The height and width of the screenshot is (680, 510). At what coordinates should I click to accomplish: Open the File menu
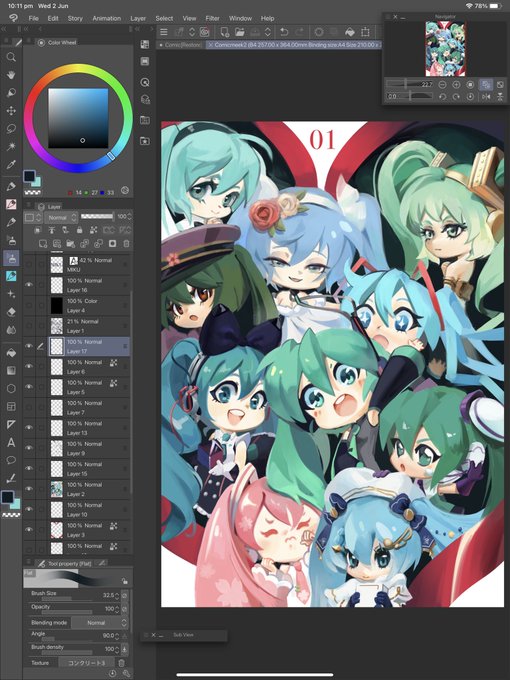pos(33,18)
